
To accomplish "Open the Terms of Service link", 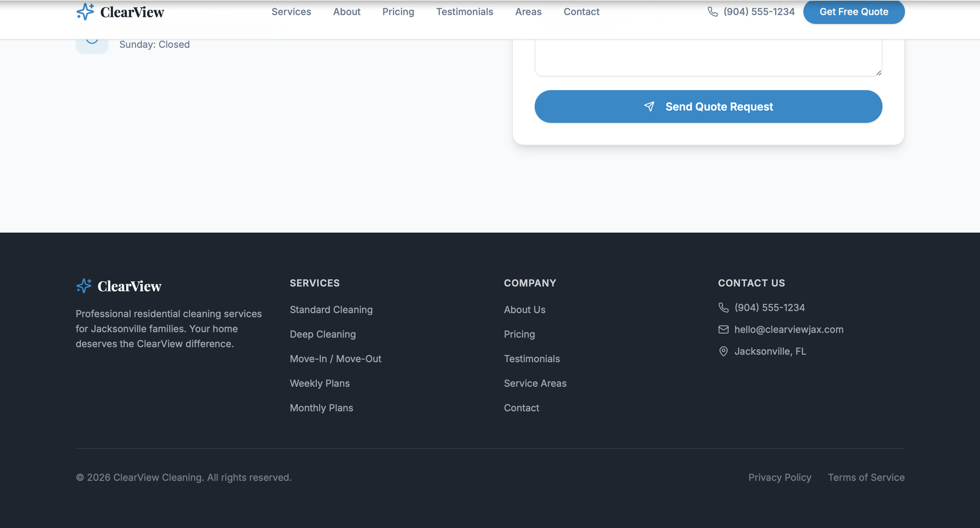I will [866, 477].
